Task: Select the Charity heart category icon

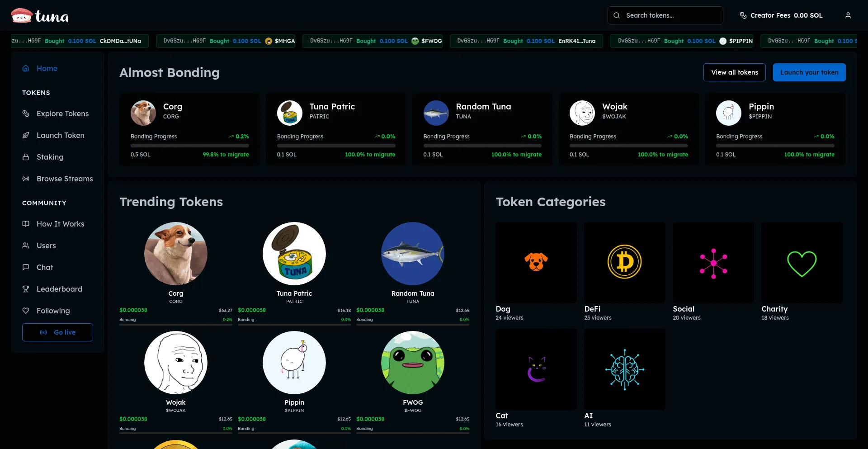Action: point(802,263)
